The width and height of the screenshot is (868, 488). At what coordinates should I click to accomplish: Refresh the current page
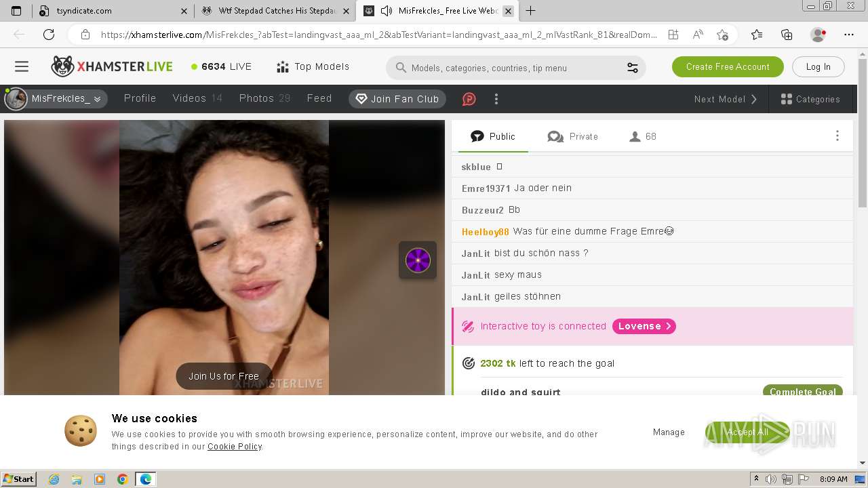point(49,35)
